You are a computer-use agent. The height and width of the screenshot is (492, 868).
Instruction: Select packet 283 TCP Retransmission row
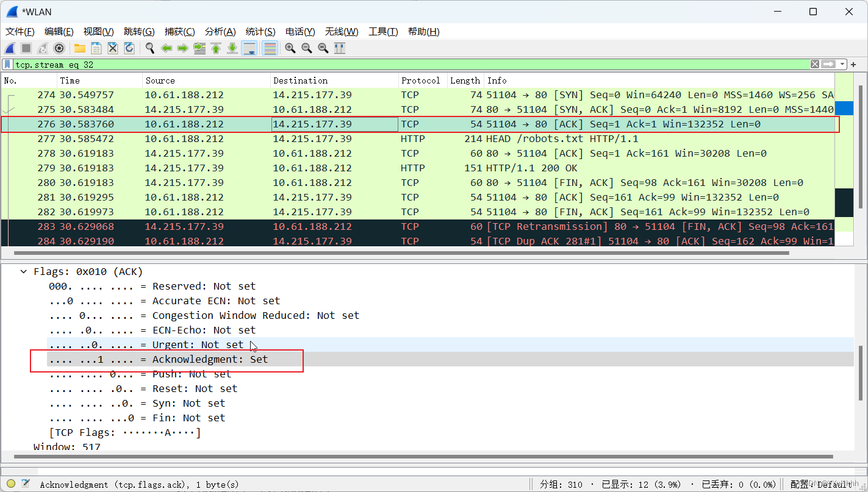click(418, 227)
